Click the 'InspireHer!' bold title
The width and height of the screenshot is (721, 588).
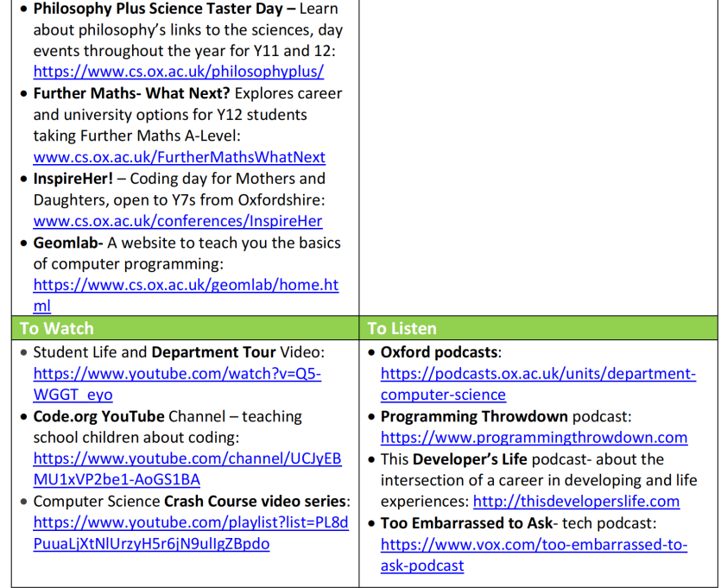point(73,179)
